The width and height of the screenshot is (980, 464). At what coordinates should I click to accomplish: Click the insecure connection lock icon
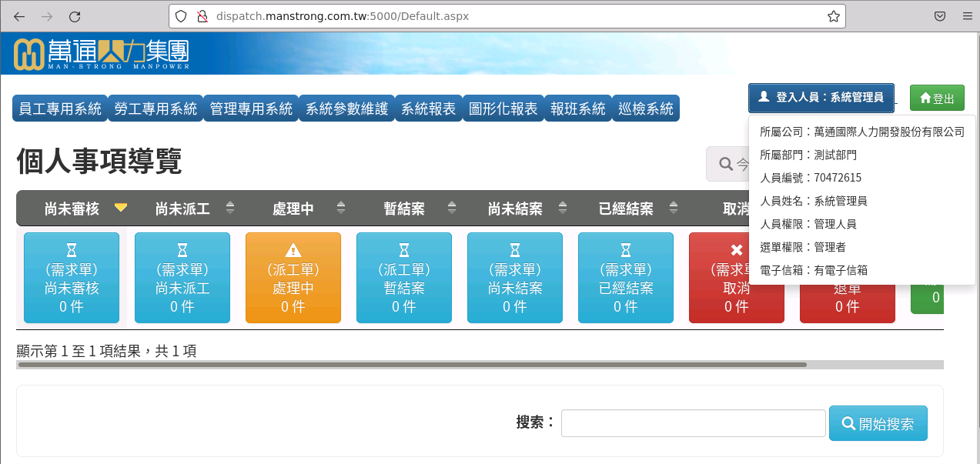[202, 16]
